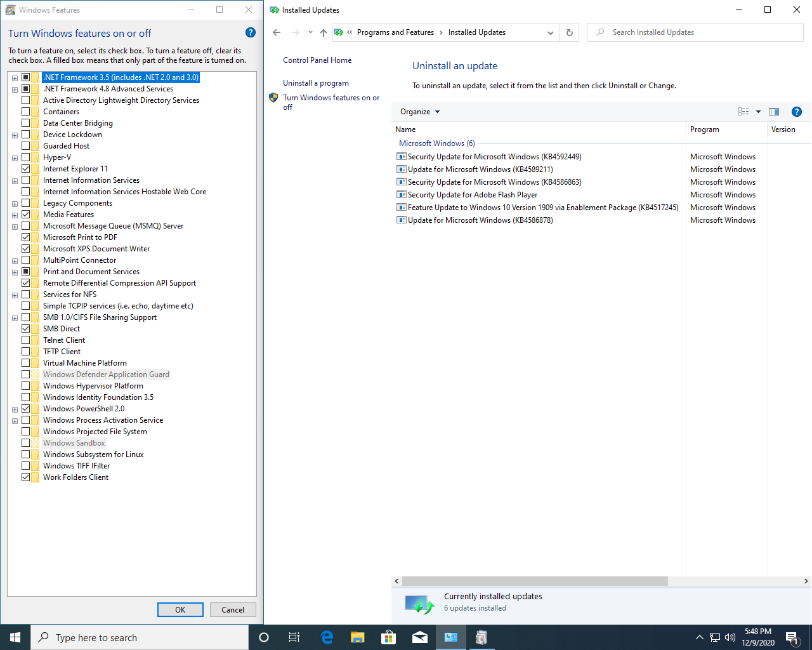
Task: Click Turn Windows features on or off link
Action: tap(331, 102)
